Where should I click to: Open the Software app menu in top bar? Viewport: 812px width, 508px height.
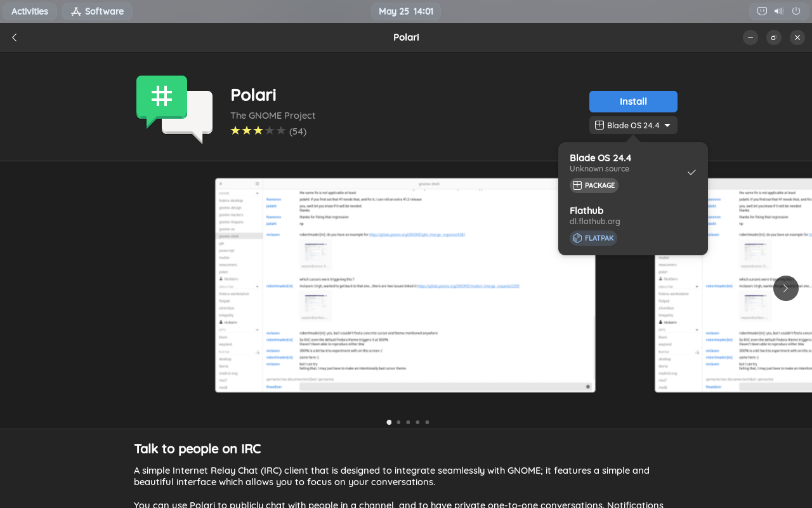(97, 11)
